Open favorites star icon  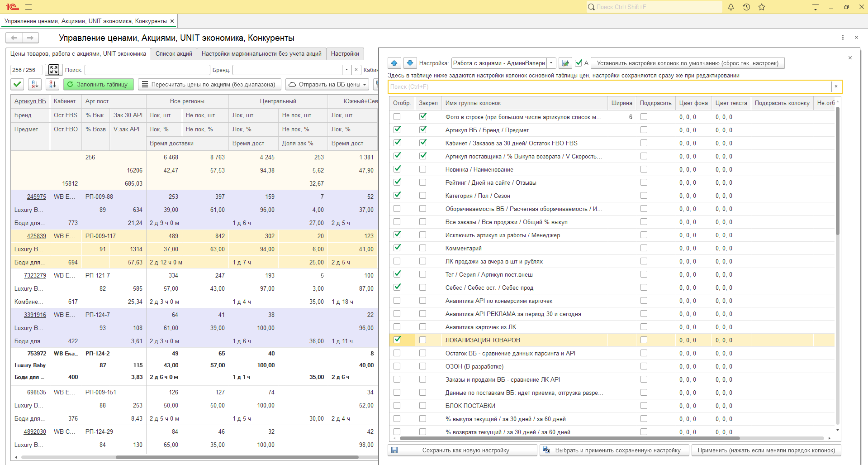(x=762, y=7)
